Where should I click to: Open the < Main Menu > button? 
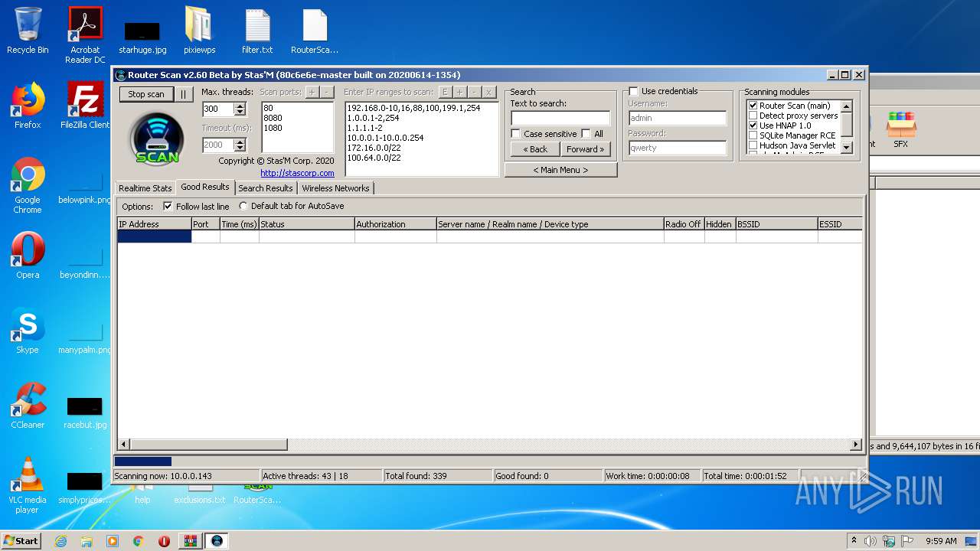(x=560, y=170)
